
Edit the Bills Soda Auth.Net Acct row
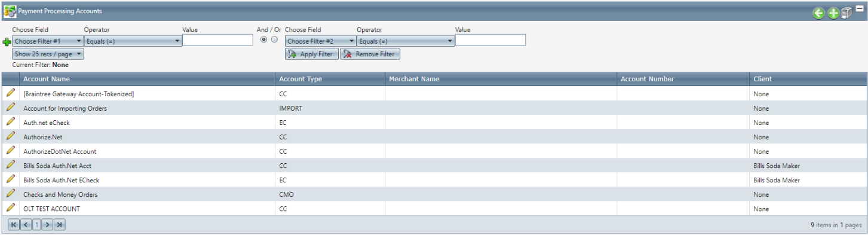click(10, 165)
